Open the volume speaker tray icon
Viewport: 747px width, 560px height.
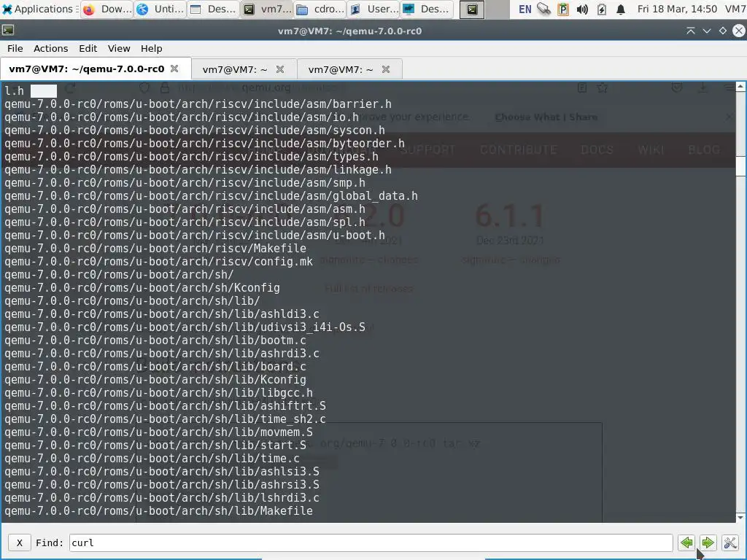[581, 9]
